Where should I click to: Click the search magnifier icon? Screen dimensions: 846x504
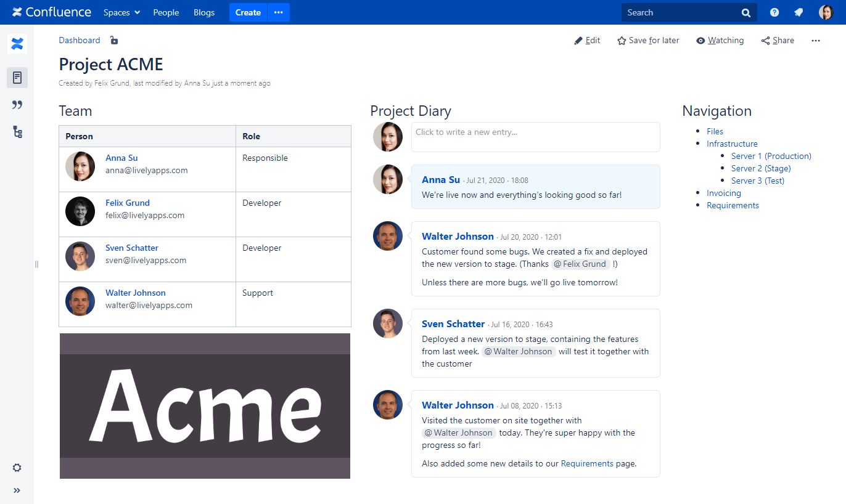tap(746, 12)
